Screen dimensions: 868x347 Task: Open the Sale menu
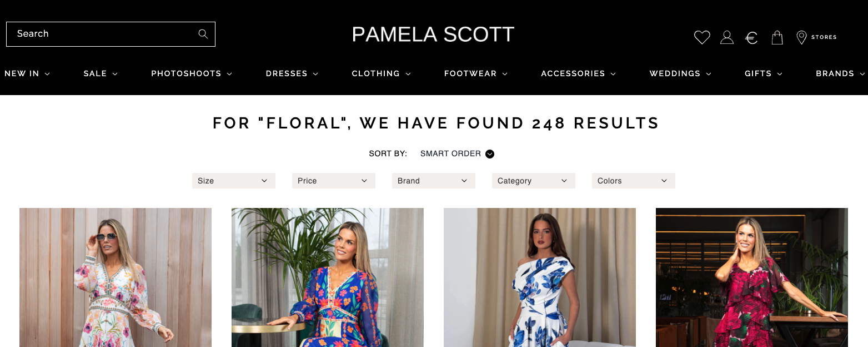[x=101, y=73]
